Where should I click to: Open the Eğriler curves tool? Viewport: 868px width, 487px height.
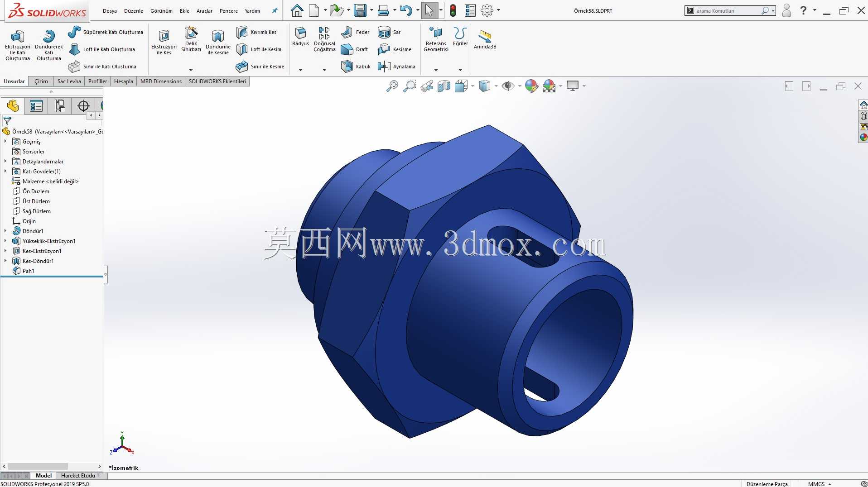click(x=460, y=37)
